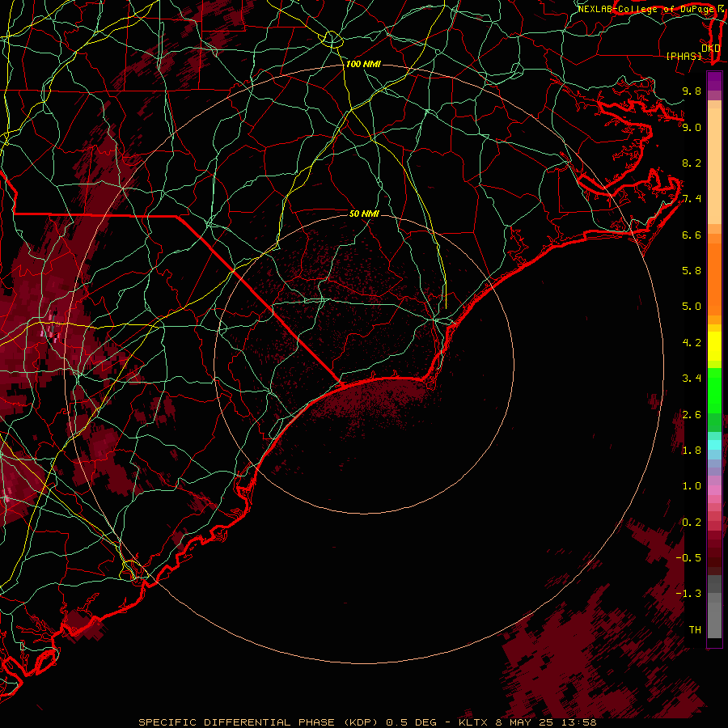The height and width of the screenshot is (728, 728).
Task: Click the '6.6' color scale value
Action: pyautogui.click(x=692, y=235)
